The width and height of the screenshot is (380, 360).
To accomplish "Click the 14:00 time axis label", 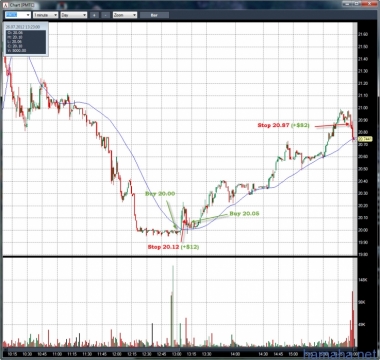I will [235, 353].
